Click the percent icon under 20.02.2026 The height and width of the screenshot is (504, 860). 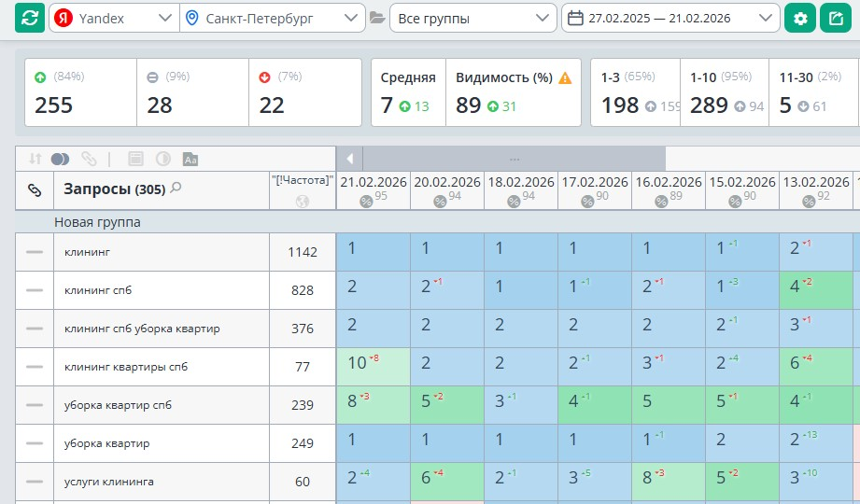(x=440, y=202)
